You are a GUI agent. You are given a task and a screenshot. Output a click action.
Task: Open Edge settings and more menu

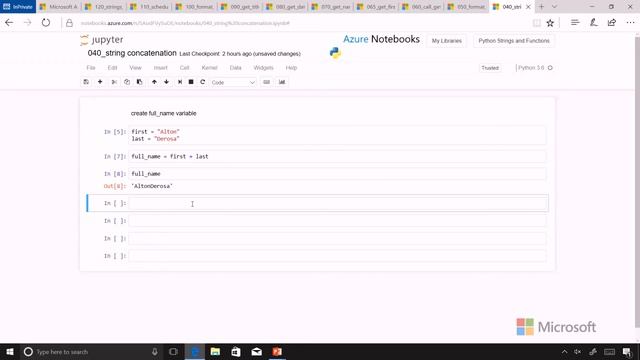(630, 23)
